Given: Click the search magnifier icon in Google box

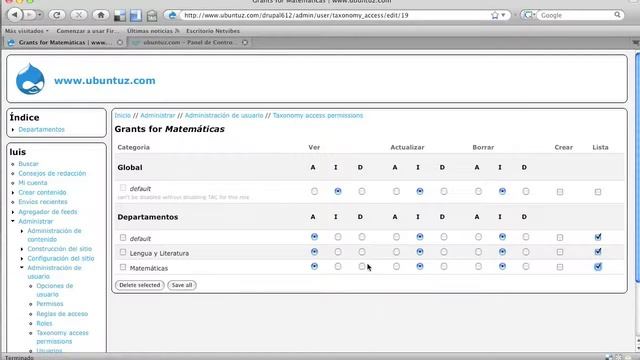Looking at the screenshot, I should click(x=617, y=15).
